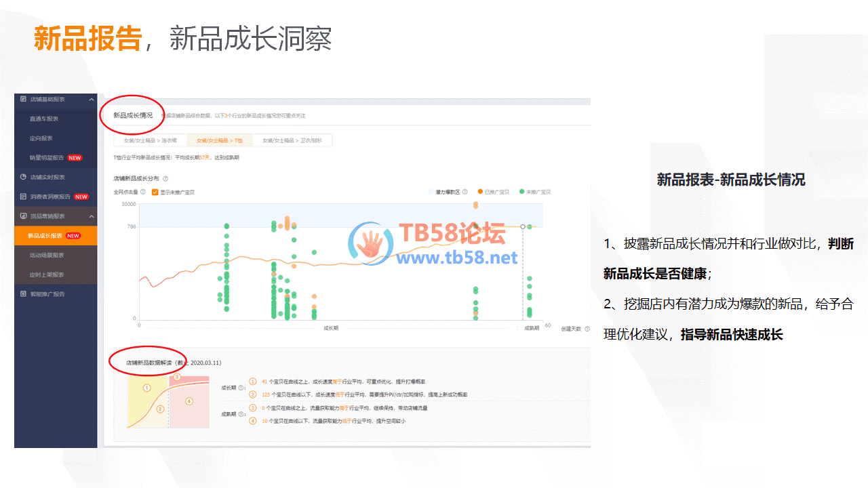The image size is (868, 488).
Task: Open the 消费者洞察报告 sidebar item
Action: 56,197
